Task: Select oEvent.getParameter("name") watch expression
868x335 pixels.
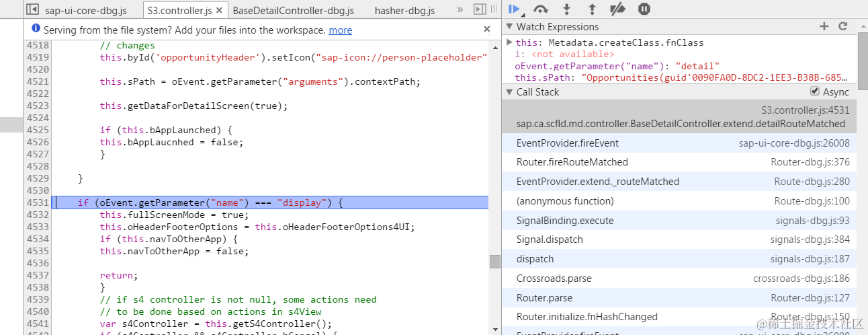Action: click(617, 66)
